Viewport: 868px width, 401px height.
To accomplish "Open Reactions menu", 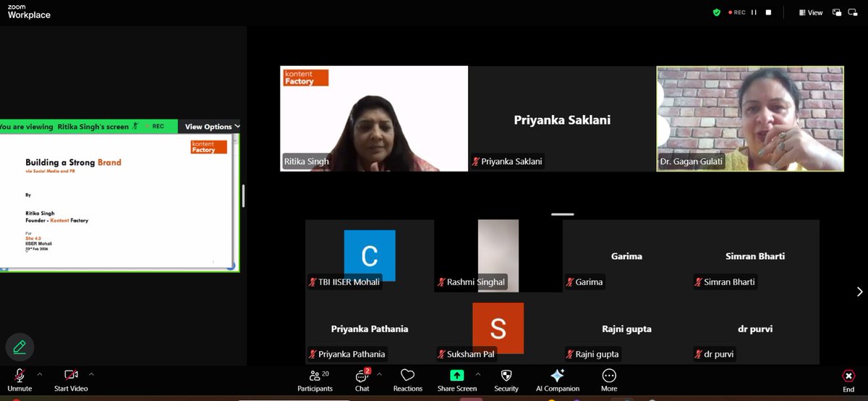I will pos(408,379).
